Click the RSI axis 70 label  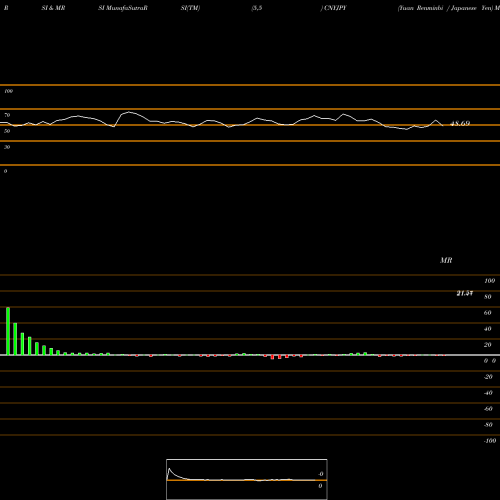click(x=7, y=115)
